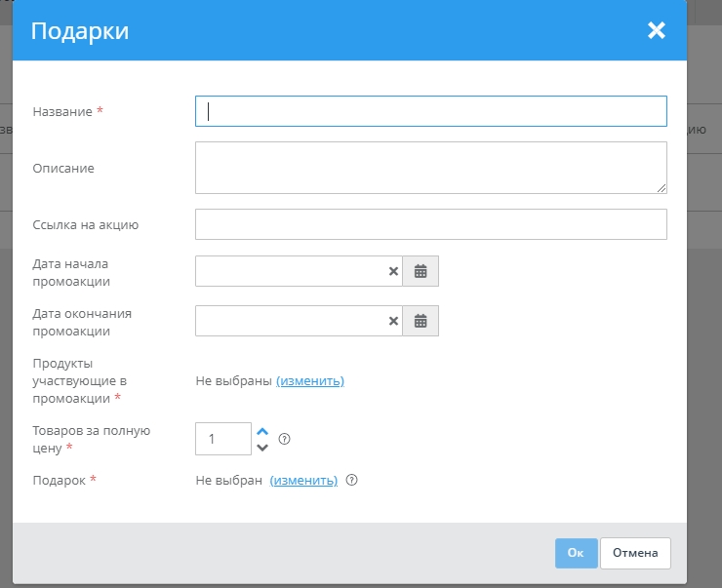Image resolution: width=722 pixels, height=588 pixels.
Task: Increase Товаров за полную цену value
Action: click(x=261, y=431)
